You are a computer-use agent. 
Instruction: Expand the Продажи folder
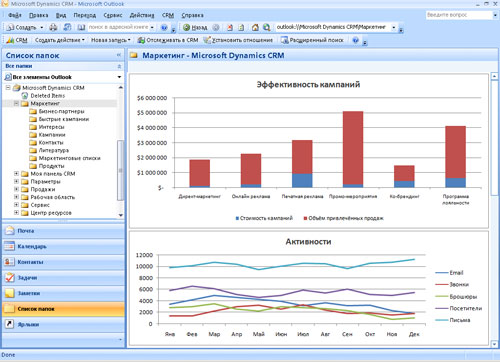pos(16,189)
